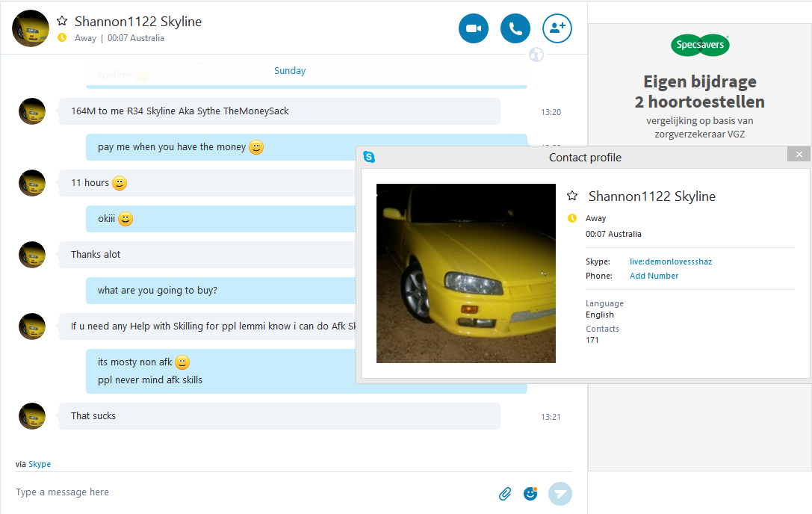Click avatar beside Skilling help message
Image resolution: width=812 pixels, height=514 pixels.
coord(32,326)
